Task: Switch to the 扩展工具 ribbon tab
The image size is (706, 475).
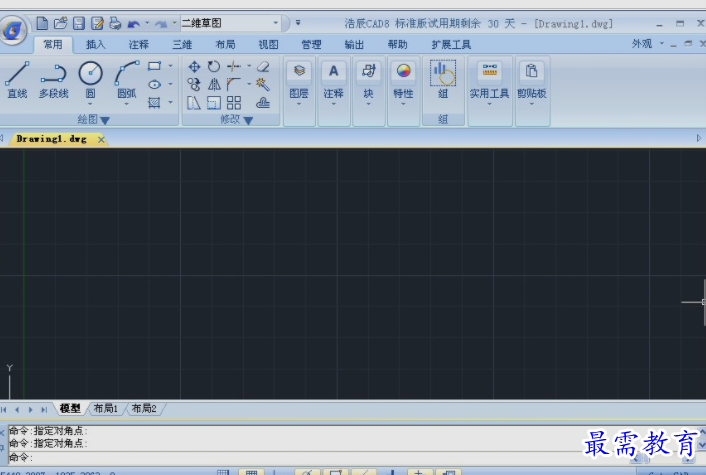Action: tap(451, 45)
